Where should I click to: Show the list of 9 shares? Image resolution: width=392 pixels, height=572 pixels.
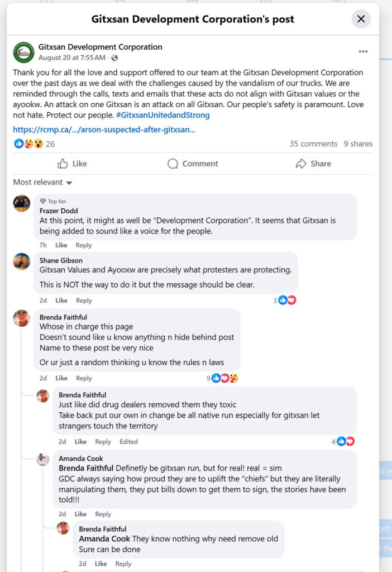pyautogui.click(x=358, y=144)
